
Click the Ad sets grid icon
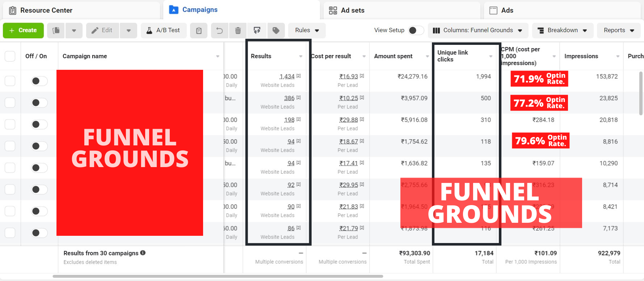[x=333, y=10]
